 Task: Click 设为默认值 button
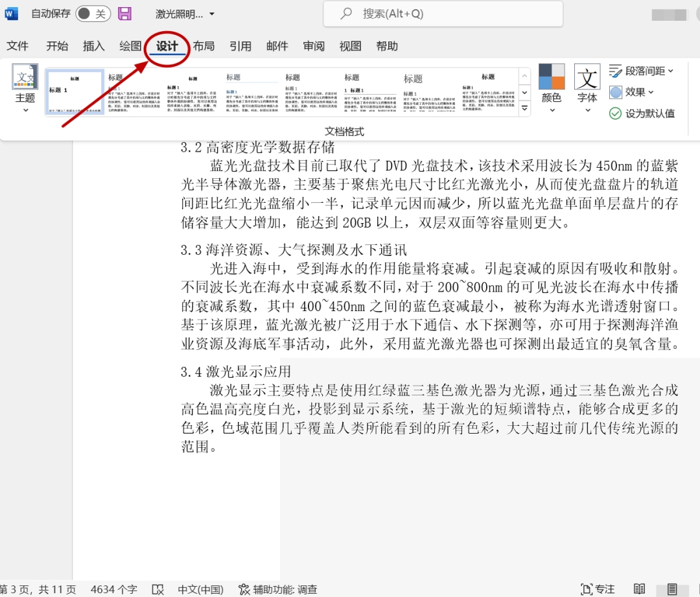642,113
